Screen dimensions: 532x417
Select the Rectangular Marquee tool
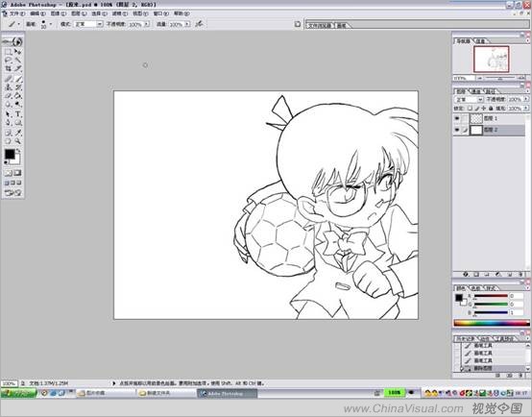click(x=8, y=52)
